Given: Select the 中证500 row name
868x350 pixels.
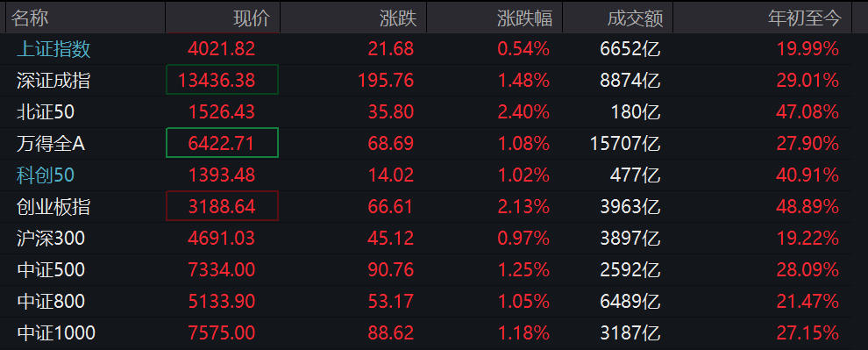Looking at the screenshot, I should point(51,270).
